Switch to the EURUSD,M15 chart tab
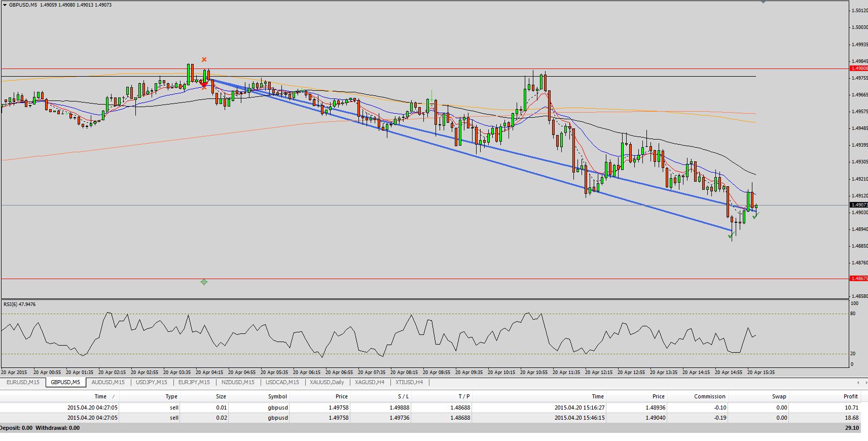 23,382
